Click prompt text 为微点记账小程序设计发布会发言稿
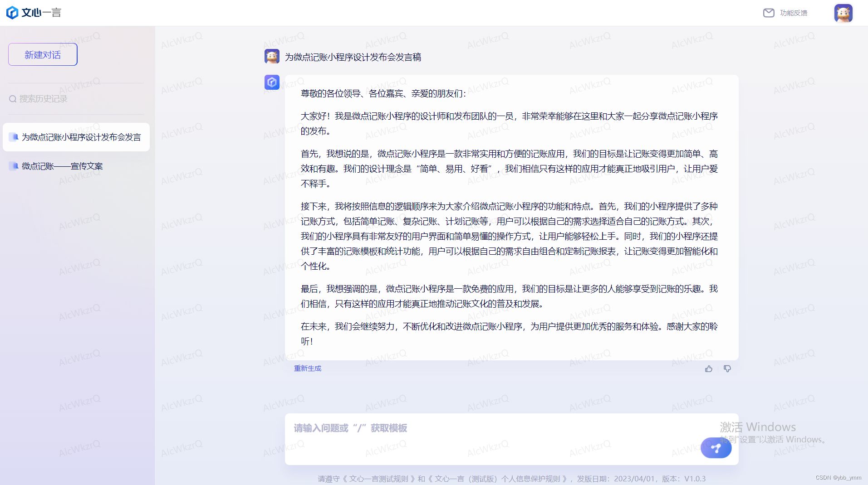 353,57
